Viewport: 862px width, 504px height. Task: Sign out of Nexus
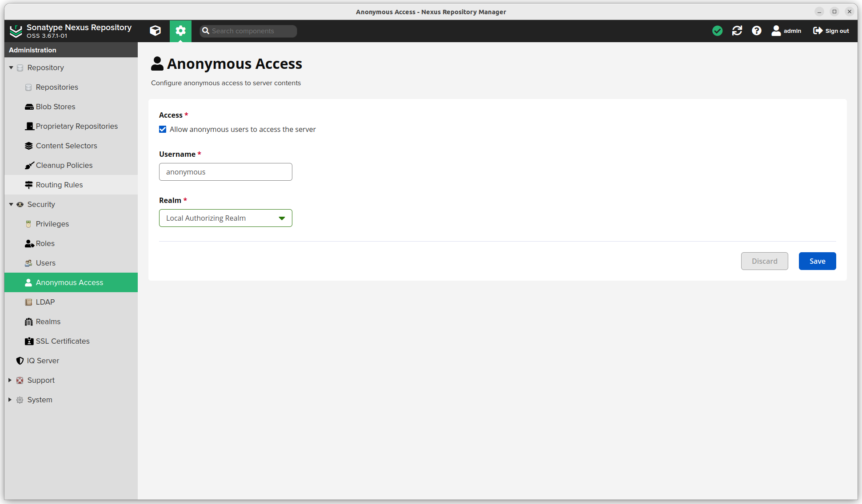coord(831,31)
